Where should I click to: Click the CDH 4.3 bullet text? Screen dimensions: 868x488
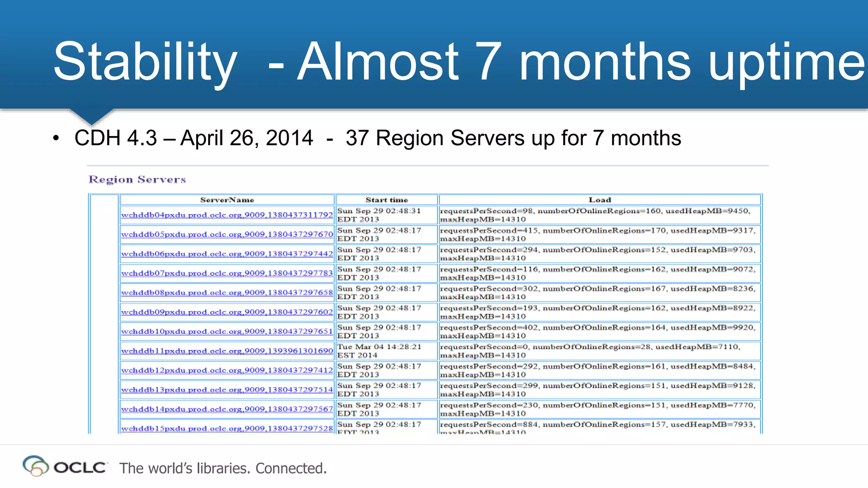click(377, 138)
